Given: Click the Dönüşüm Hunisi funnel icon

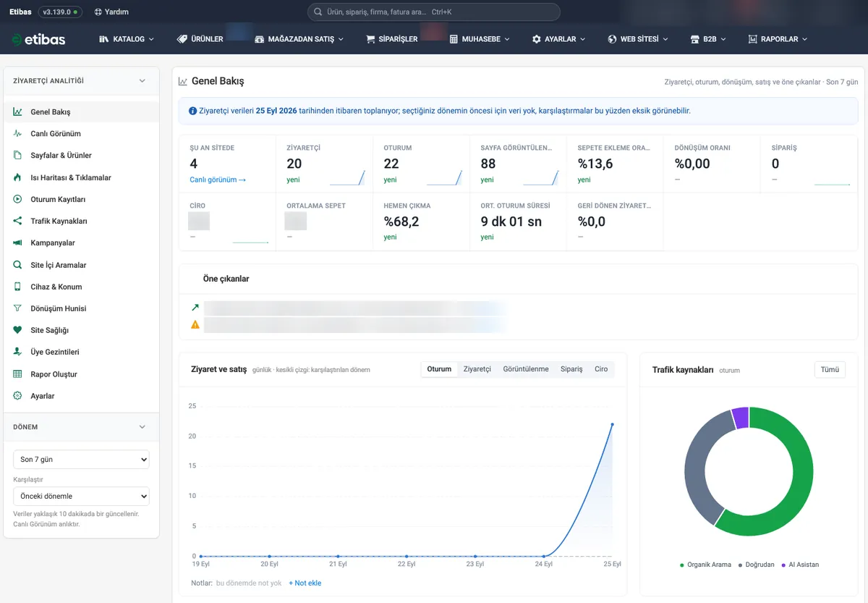Looking at the screenshot, I should pos(17,308).
